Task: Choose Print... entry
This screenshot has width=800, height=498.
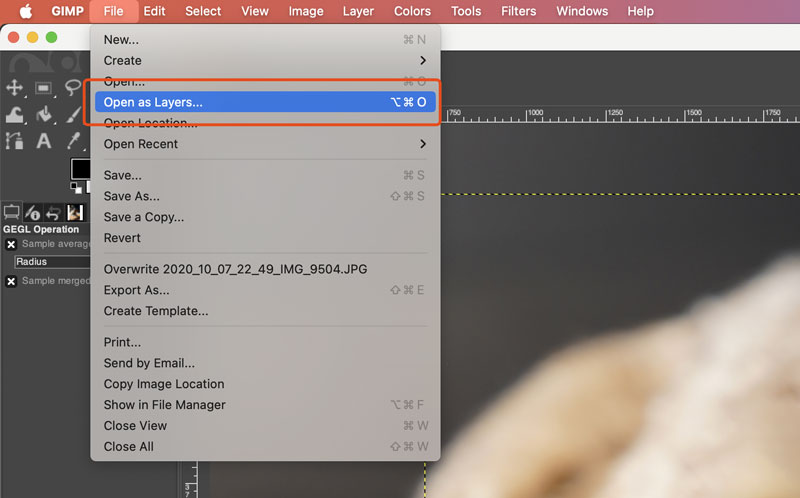Action: click(265, 342)
